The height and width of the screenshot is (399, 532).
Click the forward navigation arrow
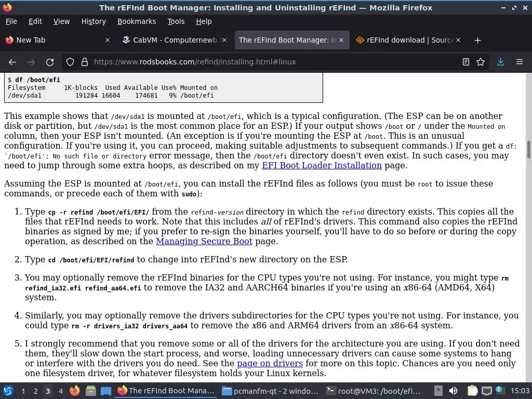[31, 62]
